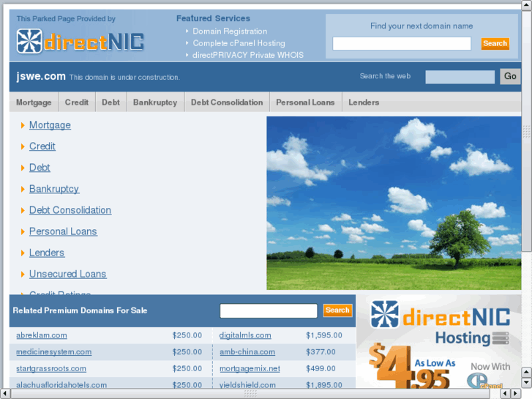
Task: Open the Debt link in the list
Action: [x=40, y=168]
